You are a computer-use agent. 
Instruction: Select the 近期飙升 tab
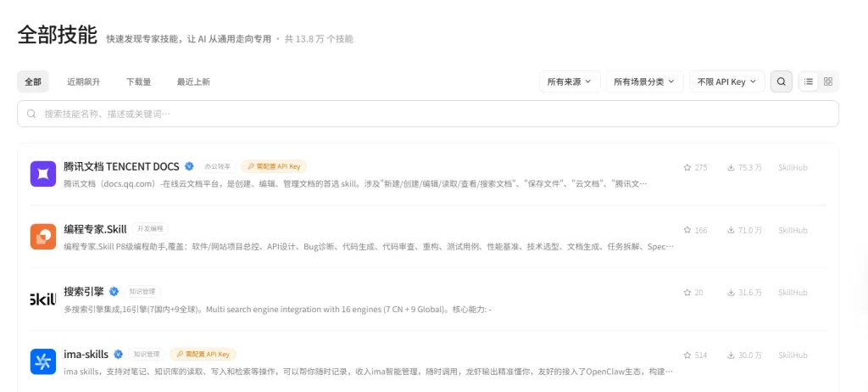coord(84,81)
